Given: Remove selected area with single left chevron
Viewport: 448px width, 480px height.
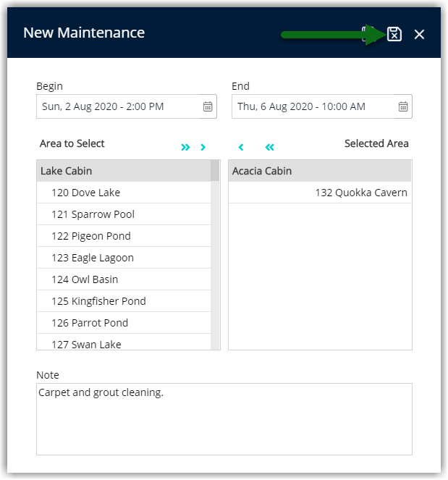Looking at the screenshot, I should 241,147.
